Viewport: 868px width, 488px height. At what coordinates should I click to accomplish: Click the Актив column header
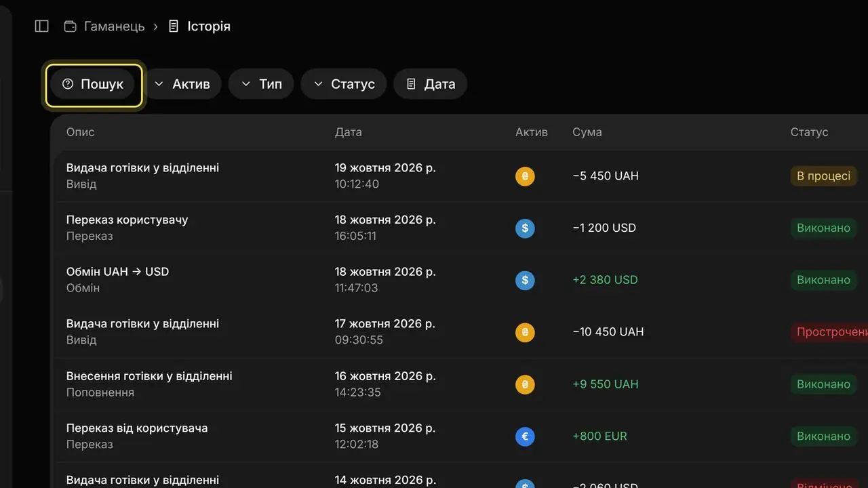tap(532, 132)
